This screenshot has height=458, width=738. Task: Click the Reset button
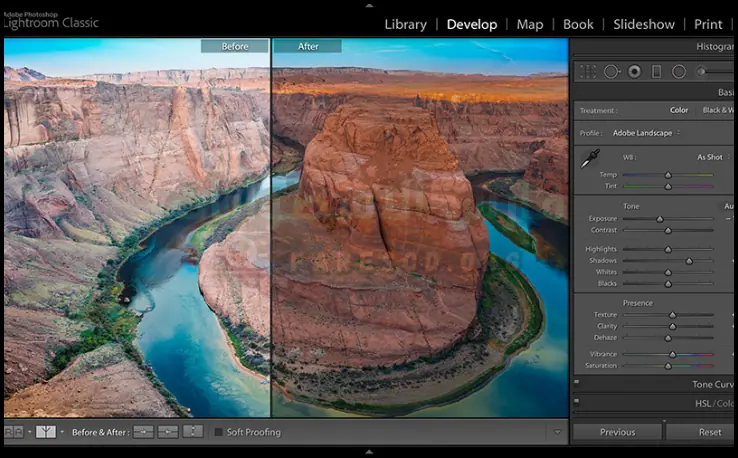tap(709, 432)
